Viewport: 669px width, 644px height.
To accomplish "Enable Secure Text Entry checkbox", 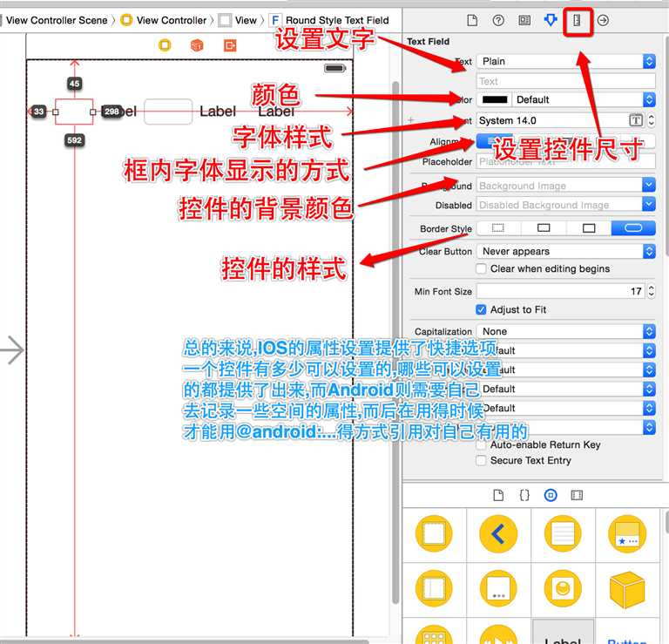I will [x=481, y=460].
